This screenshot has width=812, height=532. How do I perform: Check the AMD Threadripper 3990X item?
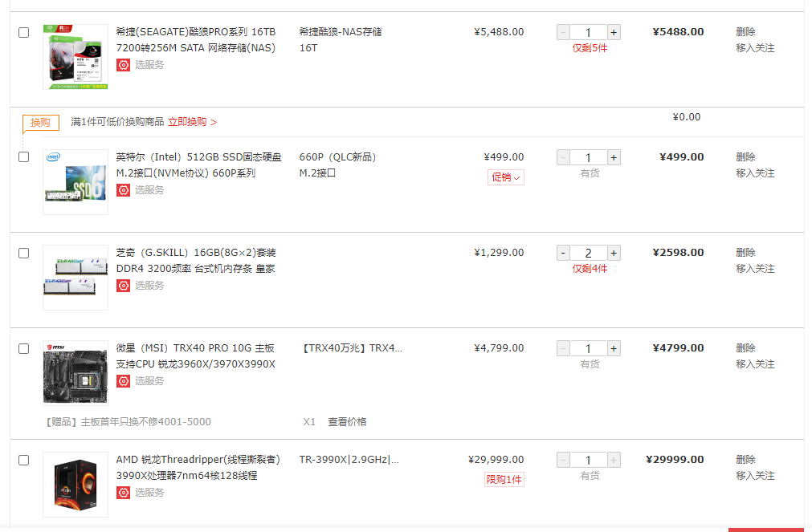click(x=24, y=460)
